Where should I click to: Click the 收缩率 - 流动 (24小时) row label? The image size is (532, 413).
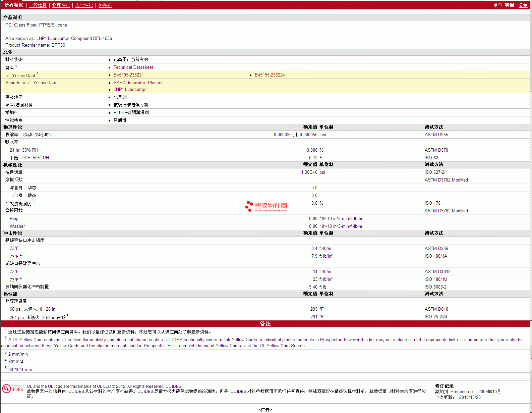28,135
